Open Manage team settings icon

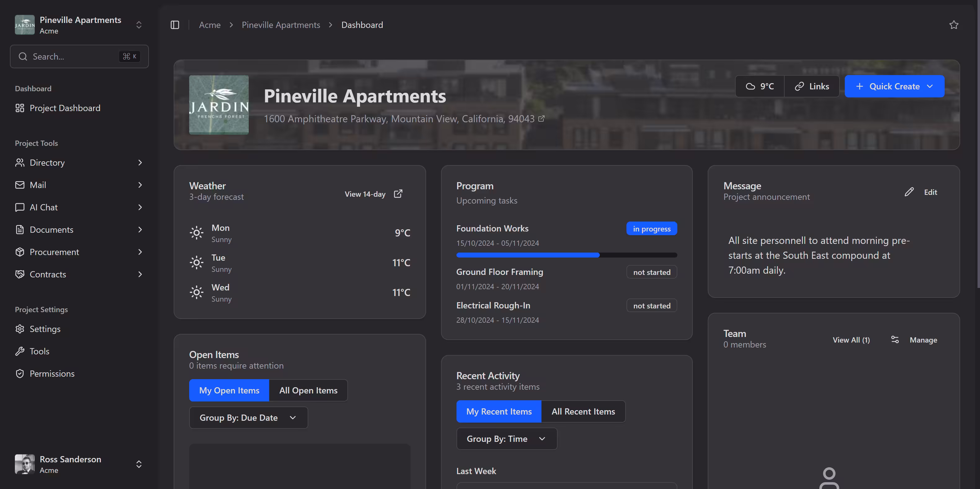tap(895, 340)
